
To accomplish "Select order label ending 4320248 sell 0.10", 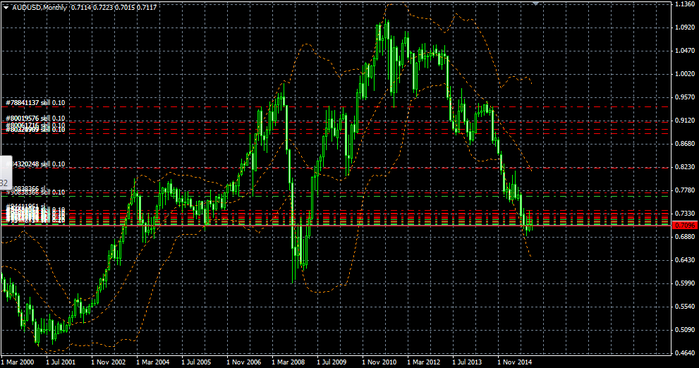I will 35,164.
